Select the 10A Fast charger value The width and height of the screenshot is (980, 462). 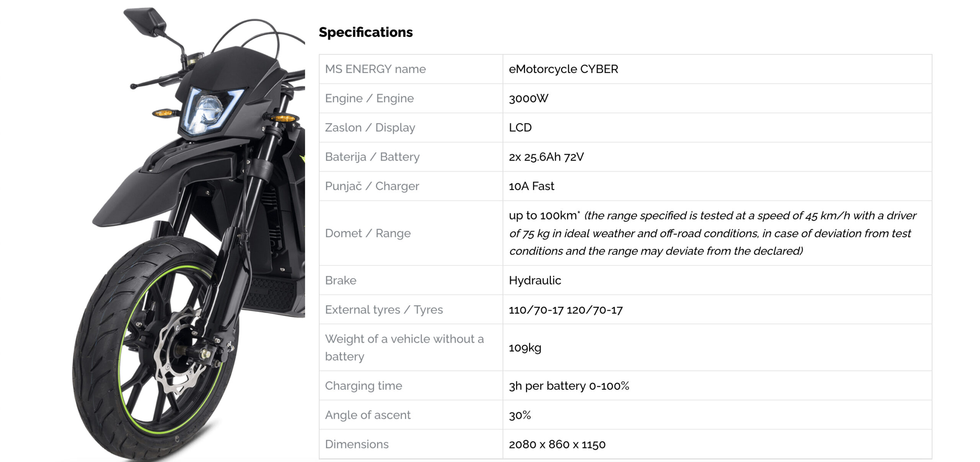pos(531,186)
